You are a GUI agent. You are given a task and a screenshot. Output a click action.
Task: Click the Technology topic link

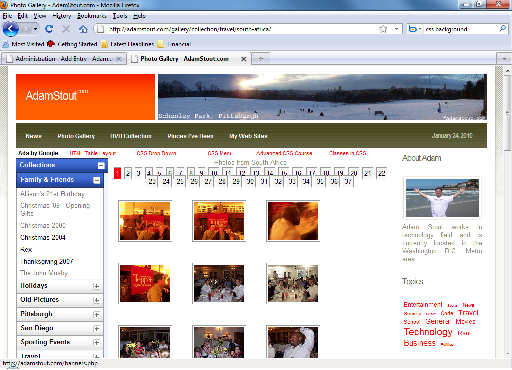click(428, 332)
